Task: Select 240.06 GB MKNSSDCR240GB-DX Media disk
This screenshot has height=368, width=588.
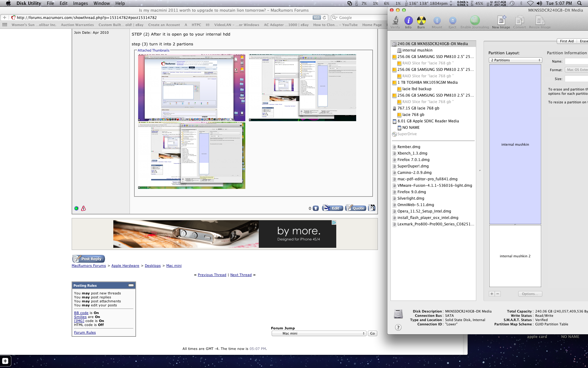Action: pos(433,44)
